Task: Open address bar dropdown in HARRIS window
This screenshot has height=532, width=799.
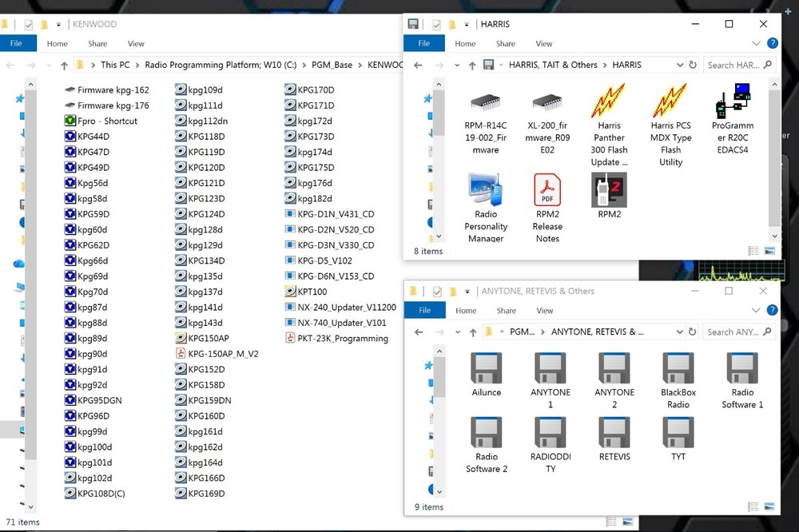Action: coord(679,66)
